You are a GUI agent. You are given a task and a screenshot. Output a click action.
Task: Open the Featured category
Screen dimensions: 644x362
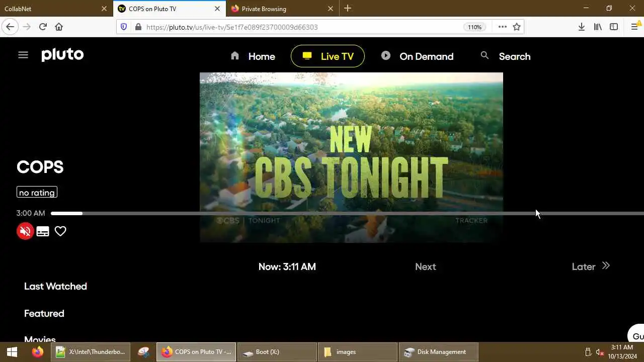[x=44, y=313]
